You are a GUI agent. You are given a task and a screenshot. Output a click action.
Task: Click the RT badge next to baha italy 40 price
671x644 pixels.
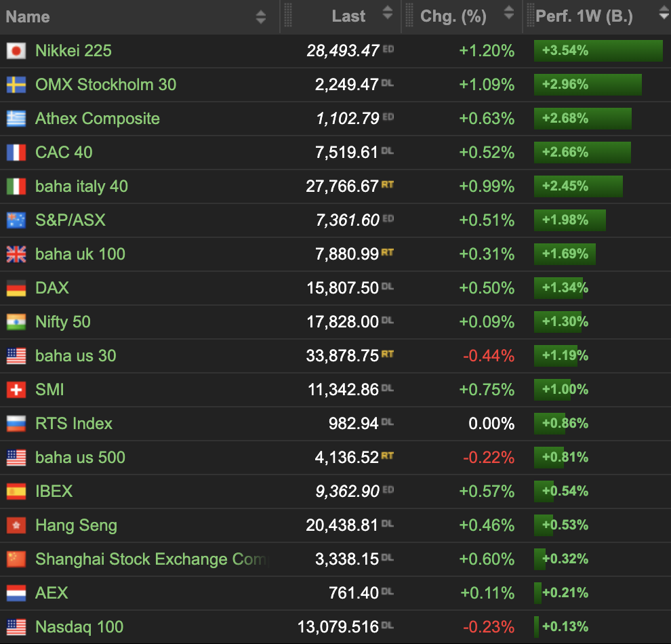tap(387, 184)
